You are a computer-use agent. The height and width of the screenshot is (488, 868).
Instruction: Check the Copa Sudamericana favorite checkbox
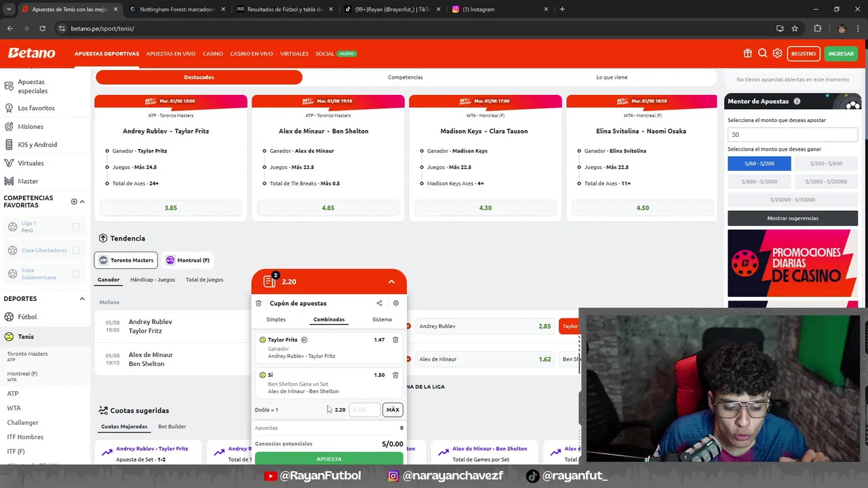(x=76, y=274)
